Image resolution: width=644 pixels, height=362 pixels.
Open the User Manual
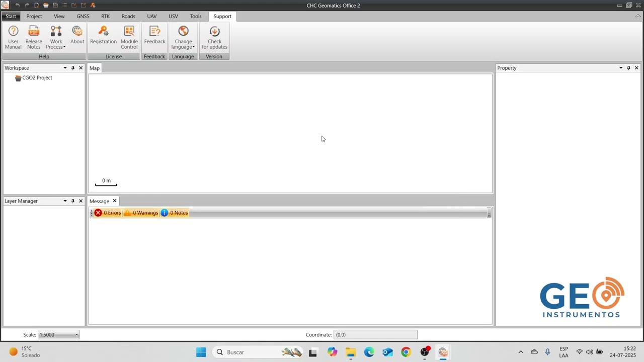(x=13, y=38)
